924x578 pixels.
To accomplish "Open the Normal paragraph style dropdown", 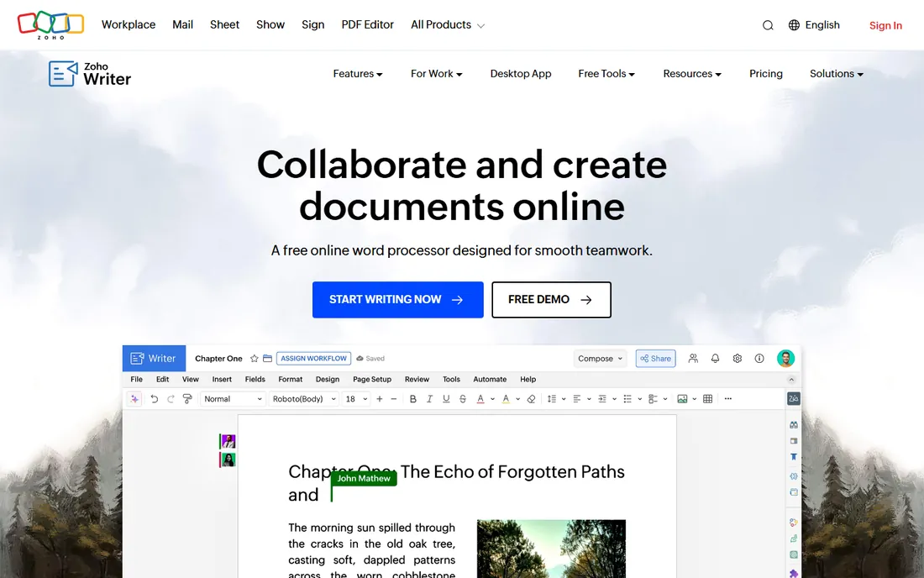I will coord(233,399).
